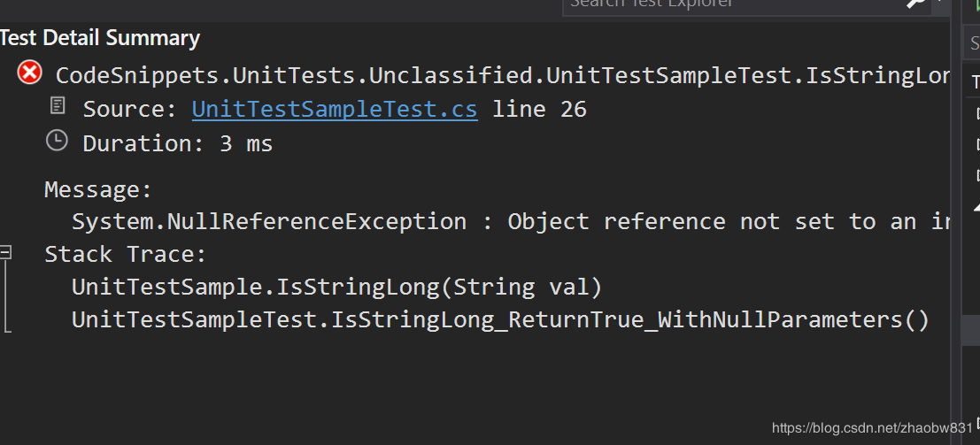Jump to UnitTestSample.IsStringLong stack frame
Image resolution: width=980 pixels, height=445 pixels.
pos(336,287)
